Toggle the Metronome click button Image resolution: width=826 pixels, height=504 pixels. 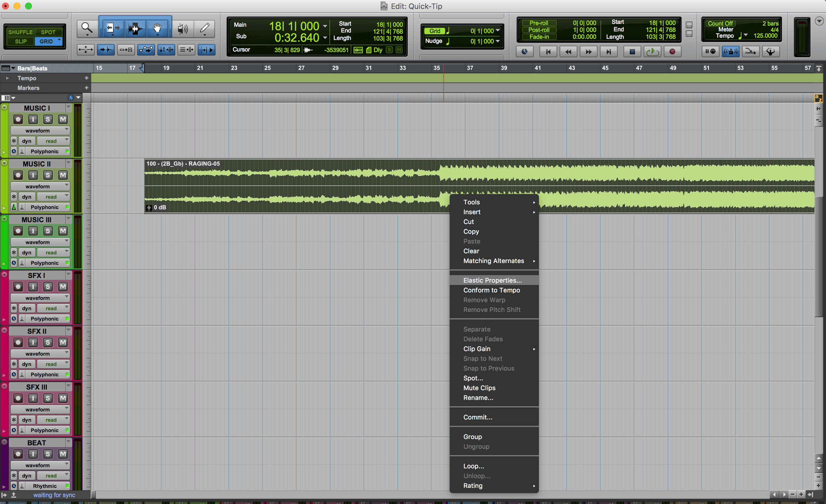click(x=730, y=51)
